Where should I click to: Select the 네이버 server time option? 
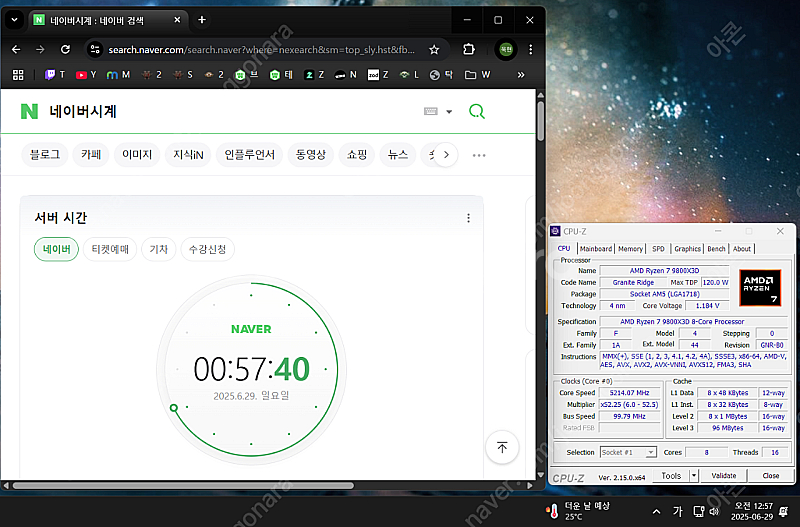57,249
